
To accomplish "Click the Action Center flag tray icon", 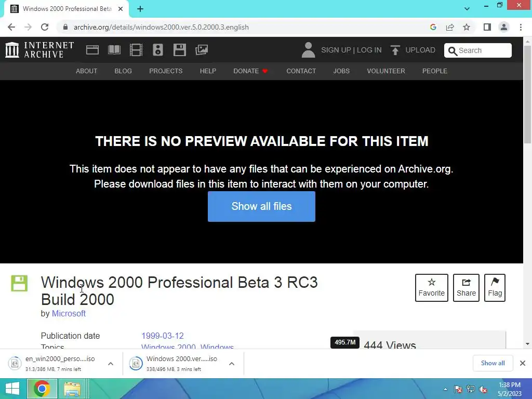I will click(458, 389).
